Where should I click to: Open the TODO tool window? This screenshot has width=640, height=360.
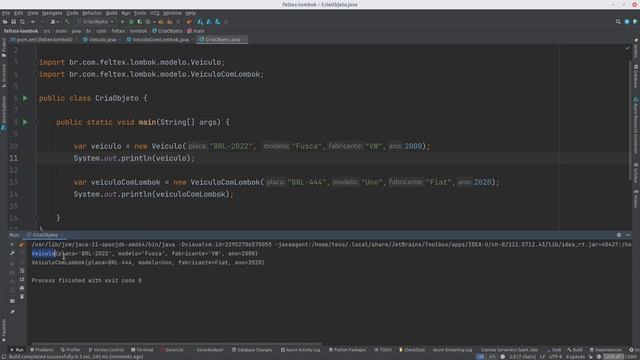383,350
